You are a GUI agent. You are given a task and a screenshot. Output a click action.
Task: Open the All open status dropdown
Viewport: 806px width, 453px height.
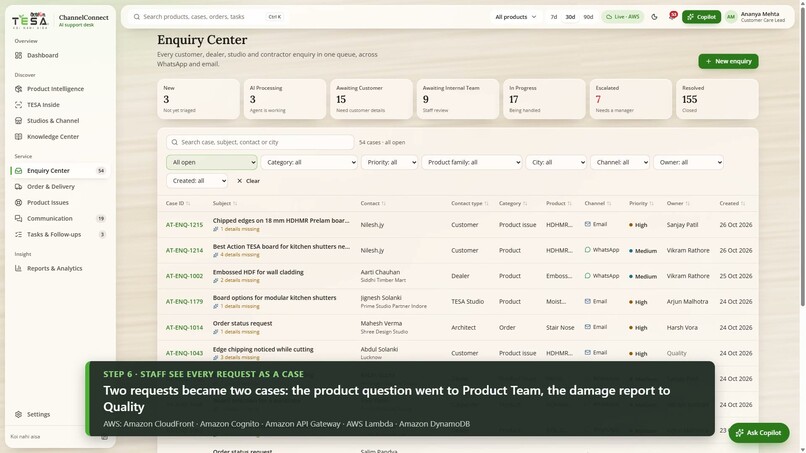tap(211, 162)
